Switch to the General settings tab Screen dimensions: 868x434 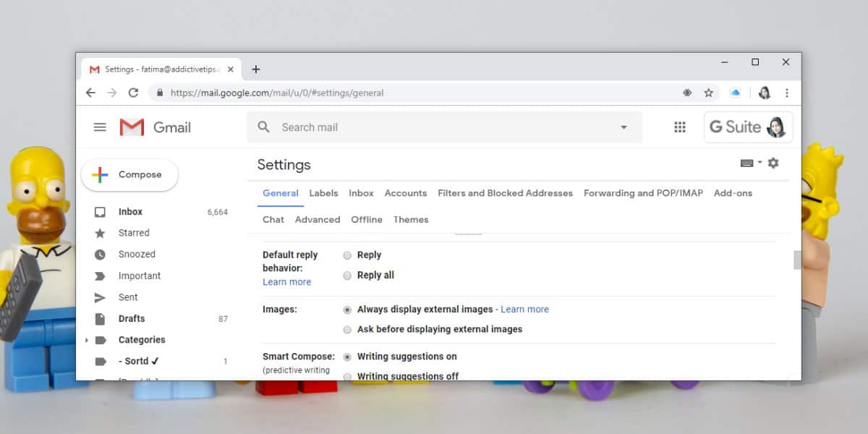pos(281,193)
